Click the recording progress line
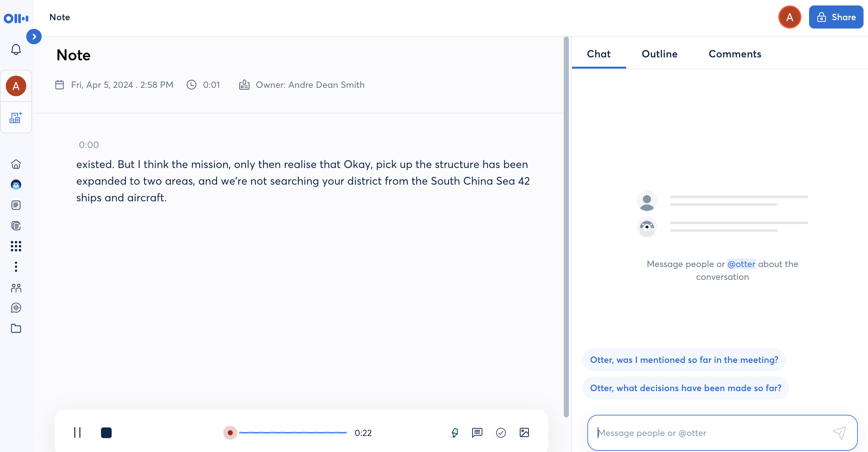868x452 pixels. click(292, 432)
